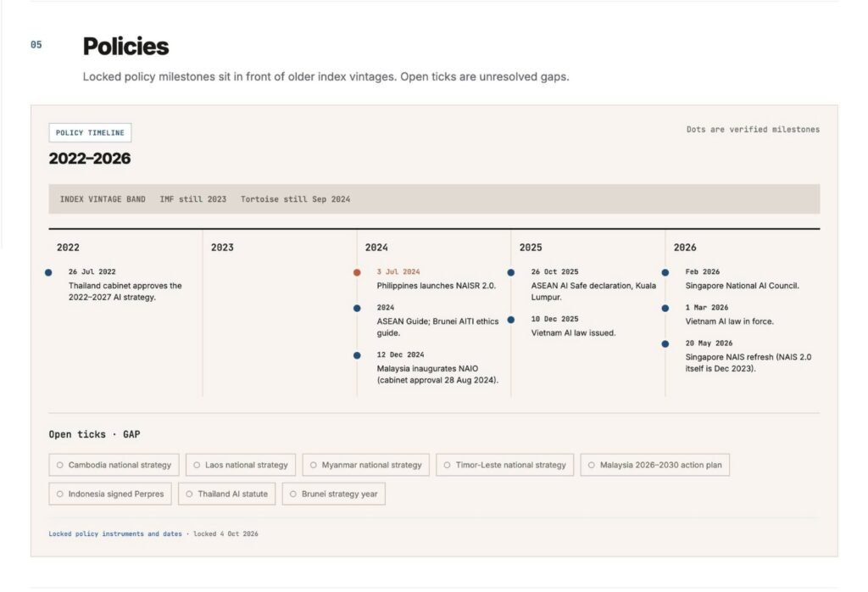Open the Locked policy instruments and dates link
The width and height of the screenshot is (868, 592).
tap(115, 533)
